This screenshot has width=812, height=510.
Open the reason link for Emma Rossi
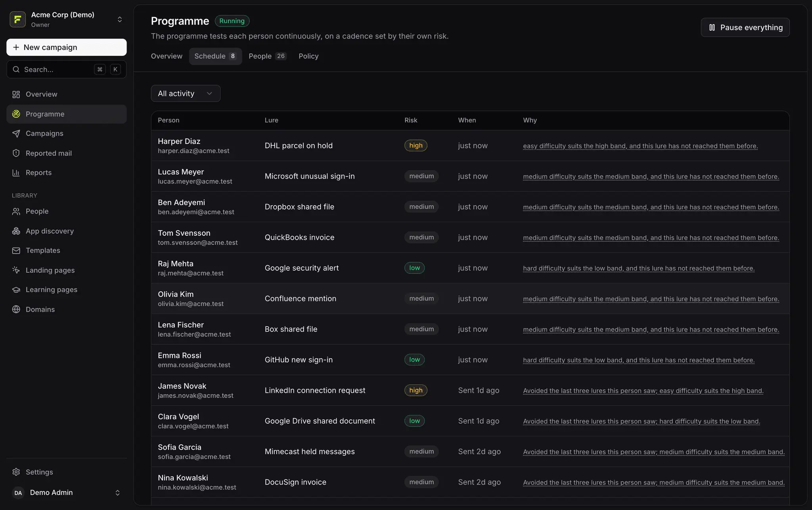(x=639, y=360)
